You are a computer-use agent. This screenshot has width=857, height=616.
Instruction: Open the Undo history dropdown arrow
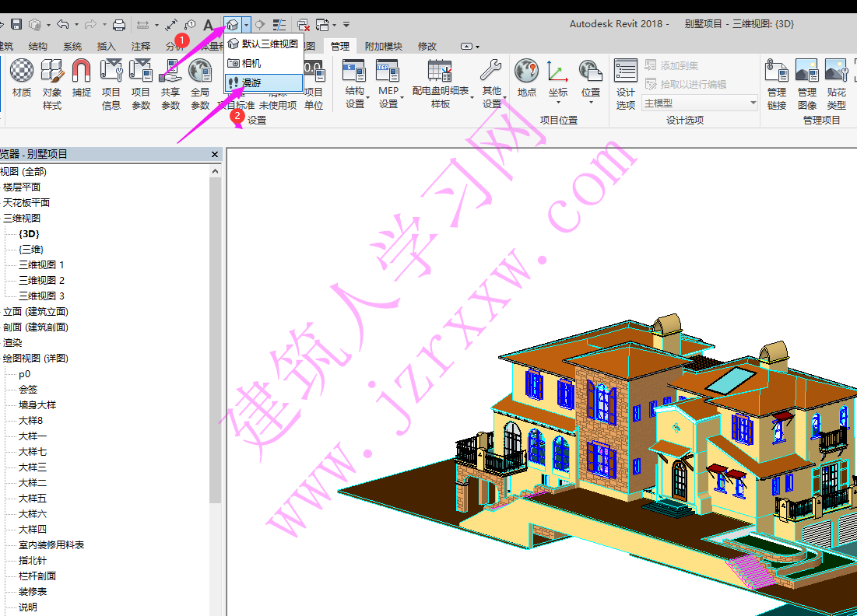click(x=76, y=25)
